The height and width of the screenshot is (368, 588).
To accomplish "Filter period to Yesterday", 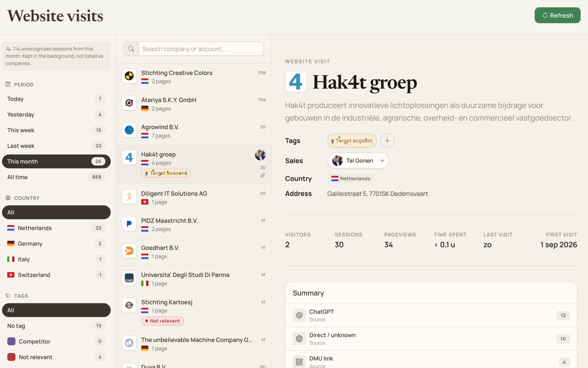I will [56, 114].
